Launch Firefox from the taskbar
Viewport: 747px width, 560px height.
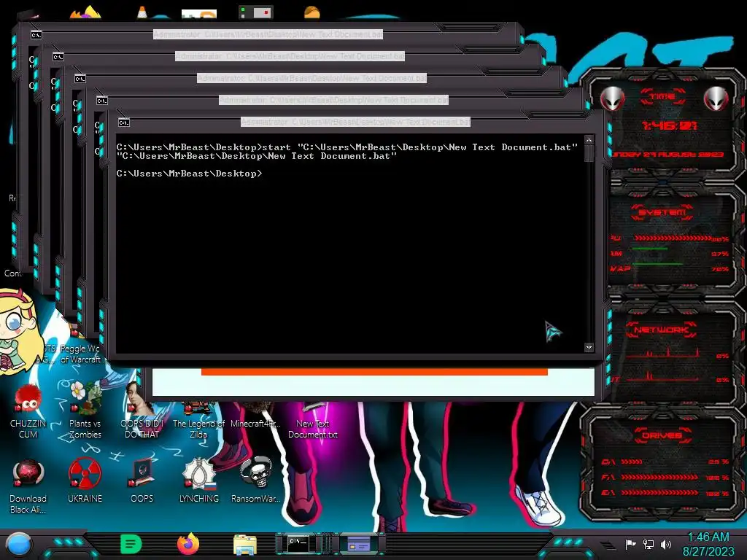coord(188,544)
